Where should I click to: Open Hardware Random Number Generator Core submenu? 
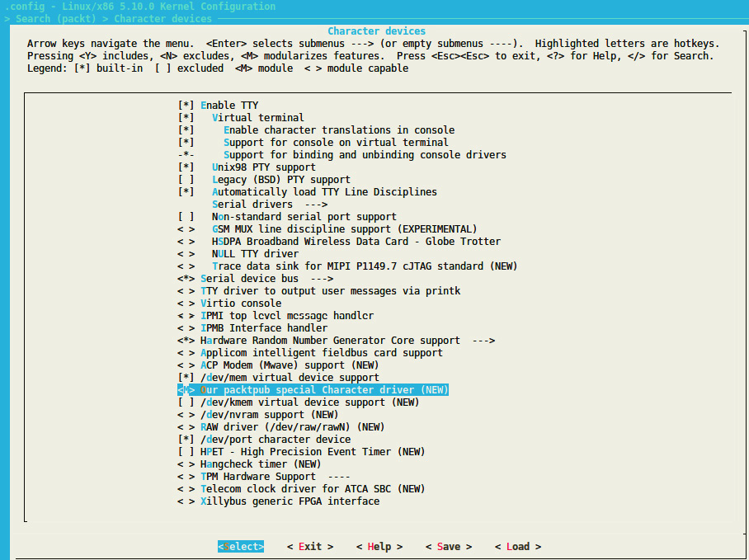346,341
